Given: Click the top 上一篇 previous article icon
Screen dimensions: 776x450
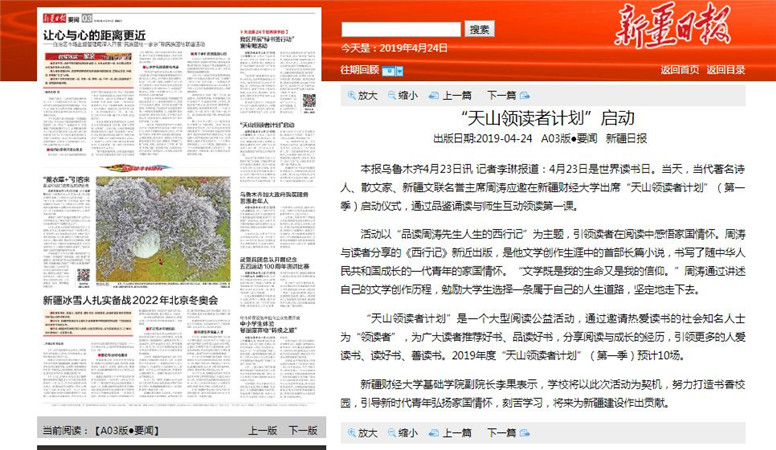Looking at the screenshot, I should (434, 96).
